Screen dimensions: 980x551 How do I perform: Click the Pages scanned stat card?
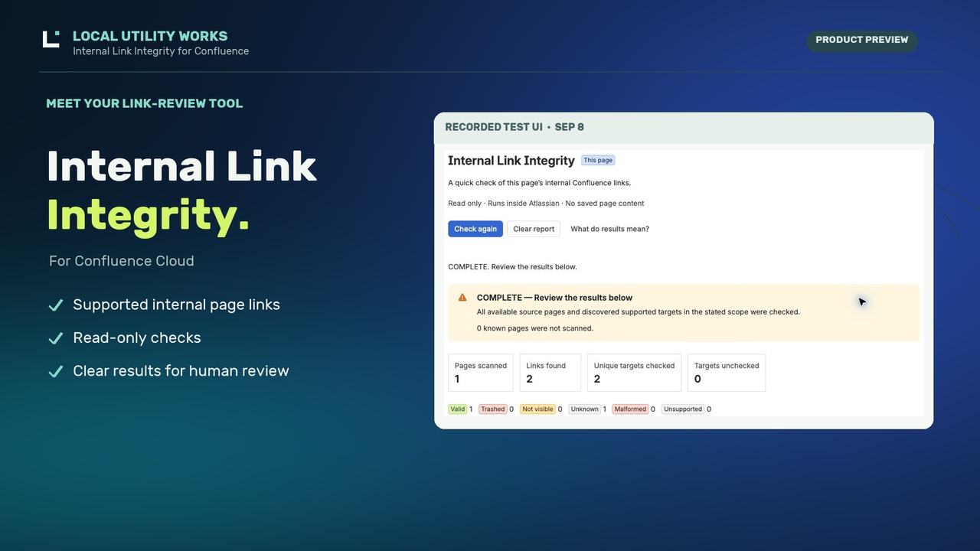481,373
